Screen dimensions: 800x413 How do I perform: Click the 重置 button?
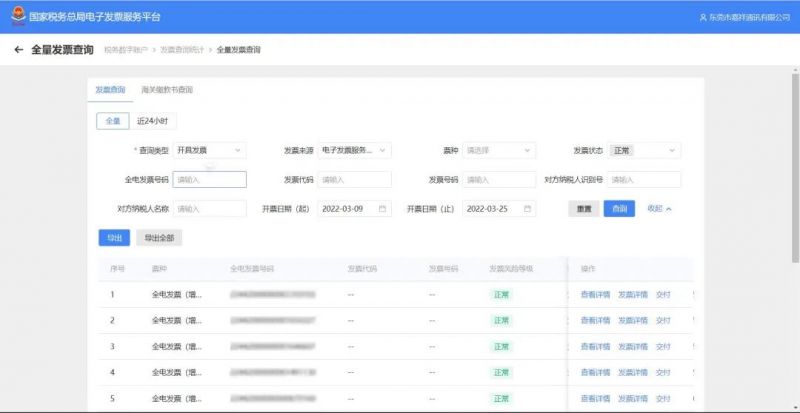click(584, 209)
